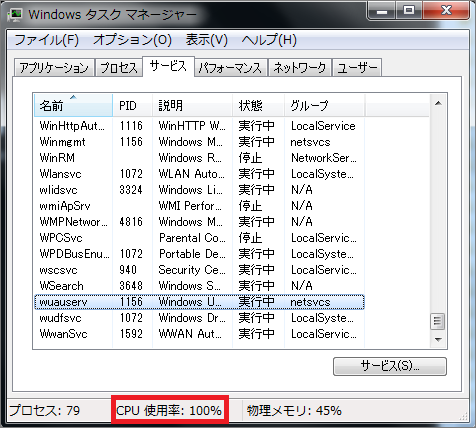Select the wmiApSrv service row

[199, 206]
